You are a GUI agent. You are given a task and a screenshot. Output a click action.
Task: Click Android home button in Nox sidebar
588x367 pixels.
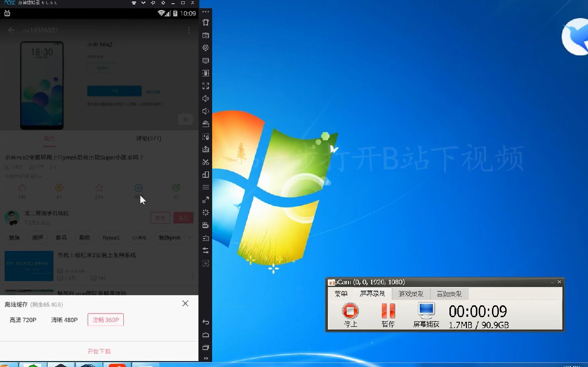pyautogui.click(x=206, y=335)
